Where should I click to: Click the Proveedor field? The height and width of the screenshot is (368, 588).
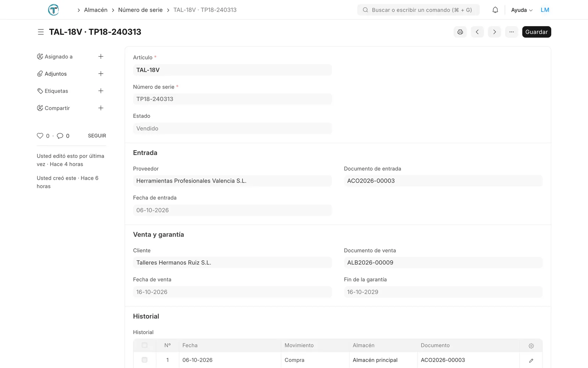(232, 181)
